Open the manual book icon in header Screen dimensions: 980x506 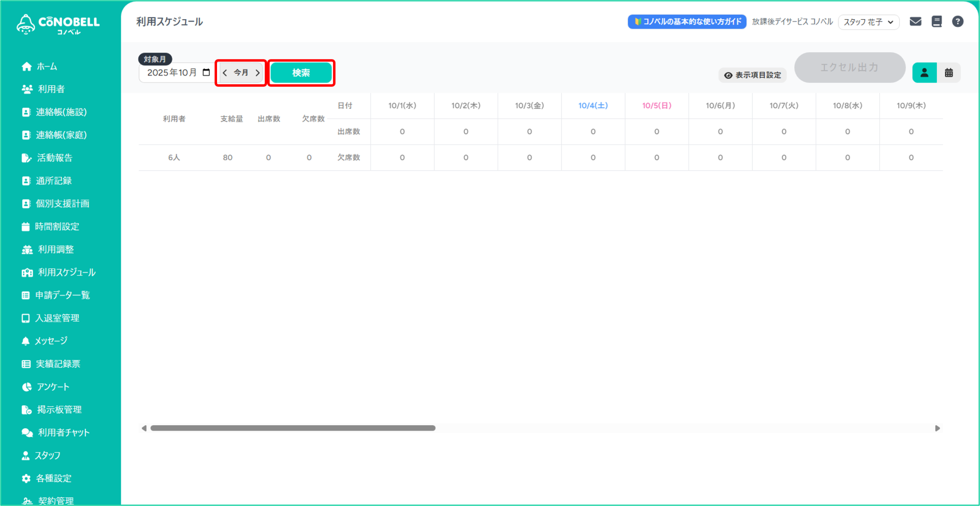click(x=936, y=21)
